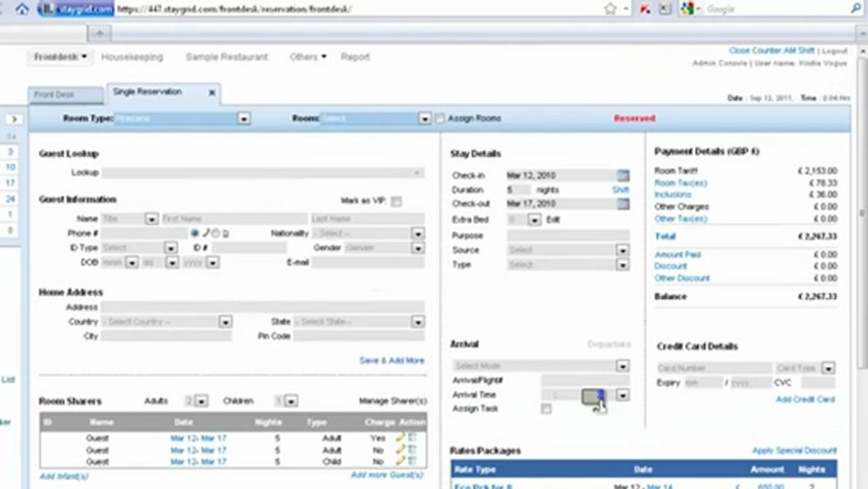Open the Sample Restaurant menu
Screen dimensions: 868x489
click(x=227, y=57)
